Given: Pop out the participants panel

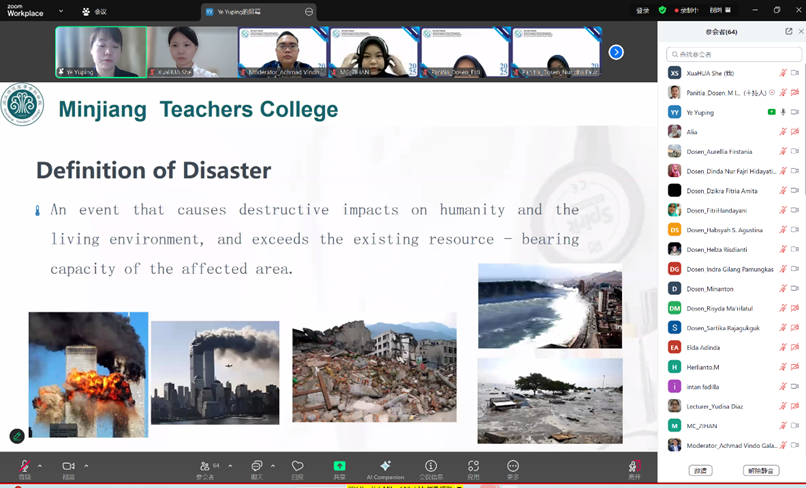Looking at the screenshot, I should tap(788, 32).
